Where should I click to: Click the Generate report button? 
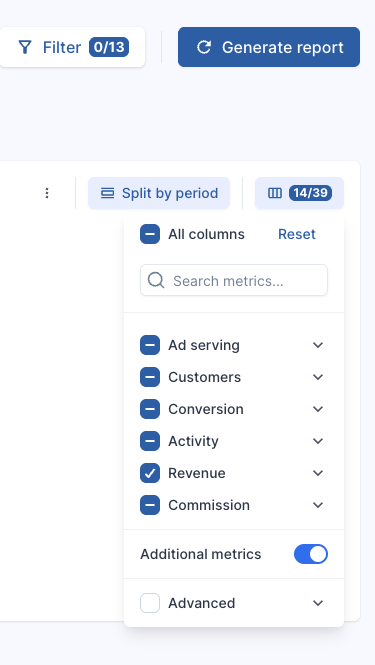coord(269,47)
